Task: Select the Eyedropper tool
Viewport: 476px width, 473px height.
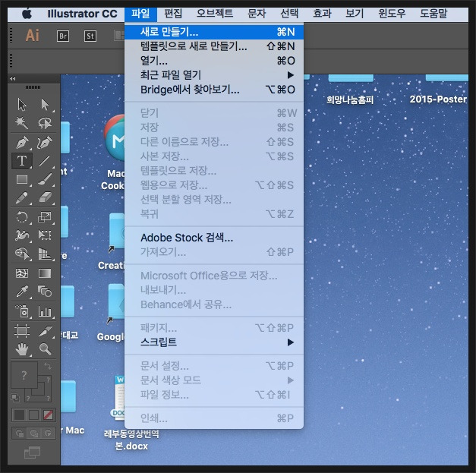Action: coord(22,292)
